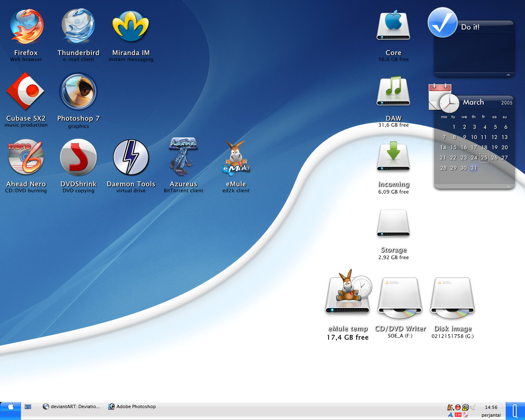Click the blue button at taskbar's right end
Screen dimensions: 525x420
[x=515, y=411]
